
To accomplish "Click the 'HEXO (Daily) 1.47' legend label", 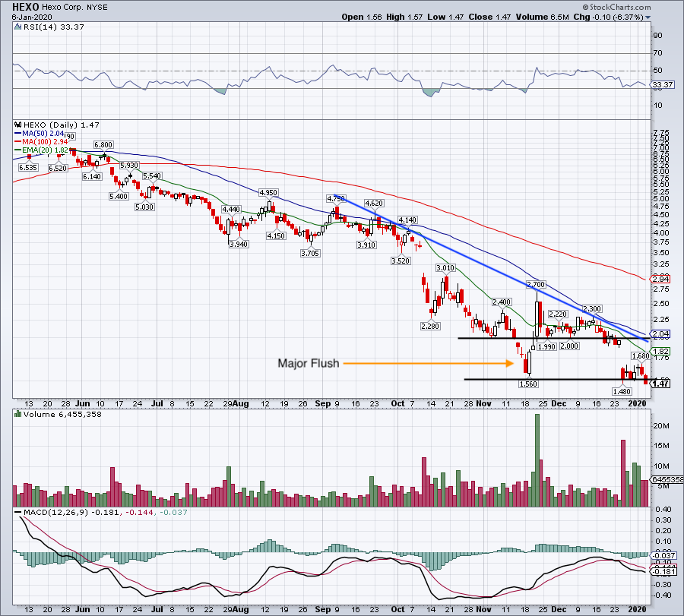I will tap(61, 125).
